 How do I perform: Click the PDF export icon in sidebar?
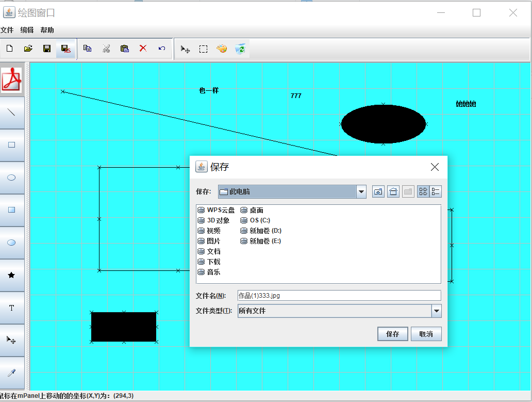[x=12, y=80]
